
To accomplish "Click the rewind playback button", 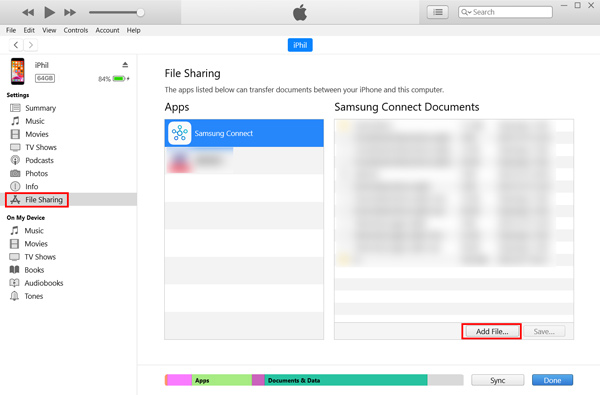I will pos(28,13).
